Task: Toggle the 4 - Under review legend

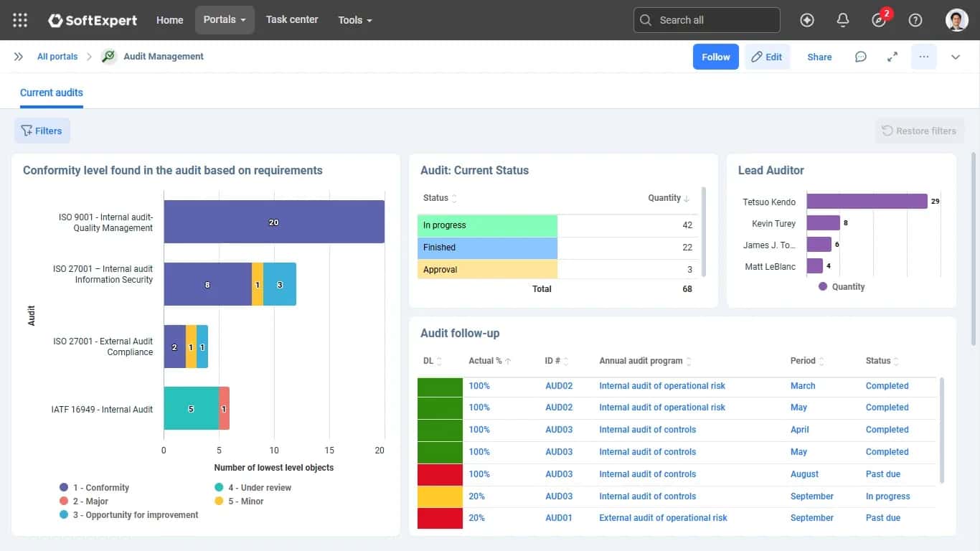Action: coord(253,488)
